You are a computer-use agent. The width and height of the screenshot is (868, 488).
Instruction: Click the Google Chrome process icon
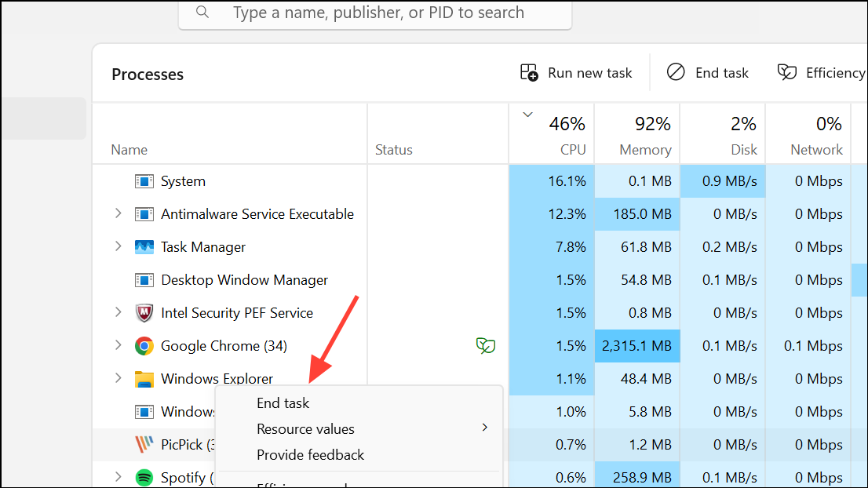(x=144, y=346)
